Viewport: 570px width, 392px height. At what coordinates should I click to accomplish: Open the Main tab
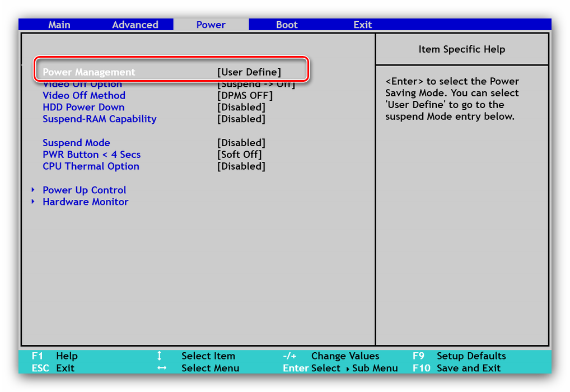[x=59, y=25]
